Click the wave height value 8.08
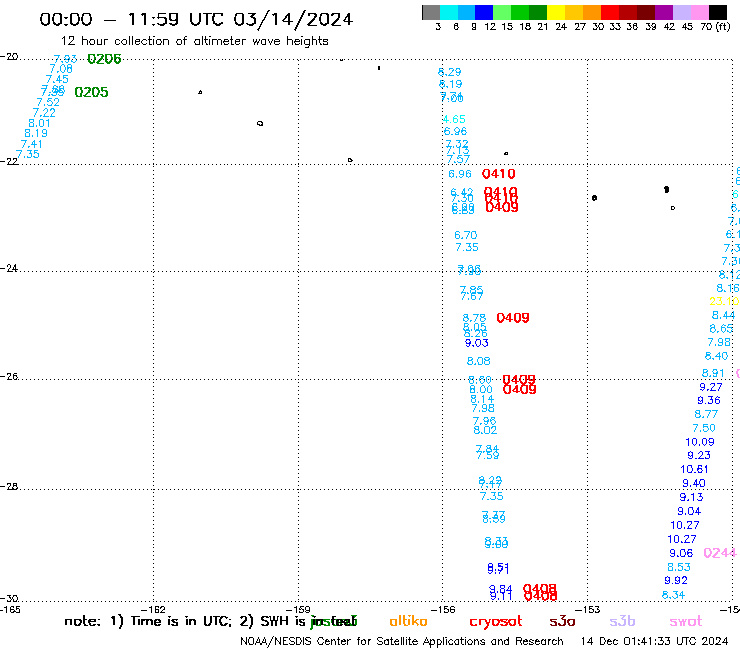The width and height of the screenshot is (740, 650). tap(479, 361)
